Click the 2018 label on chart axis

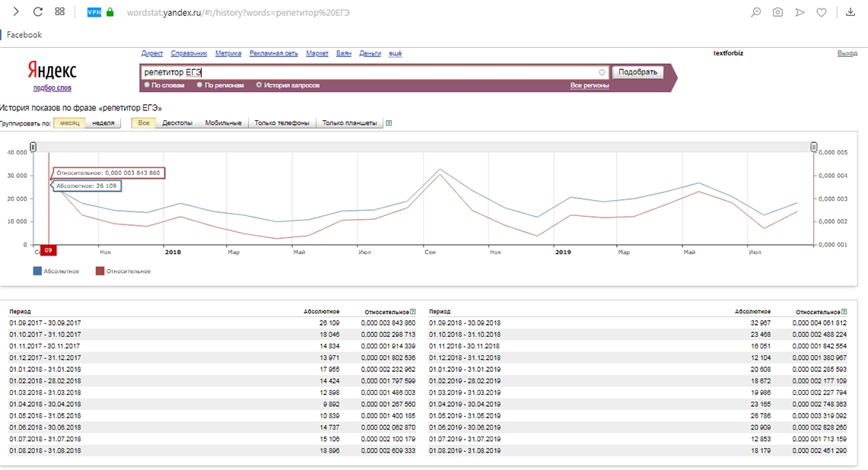pos(173,252)
